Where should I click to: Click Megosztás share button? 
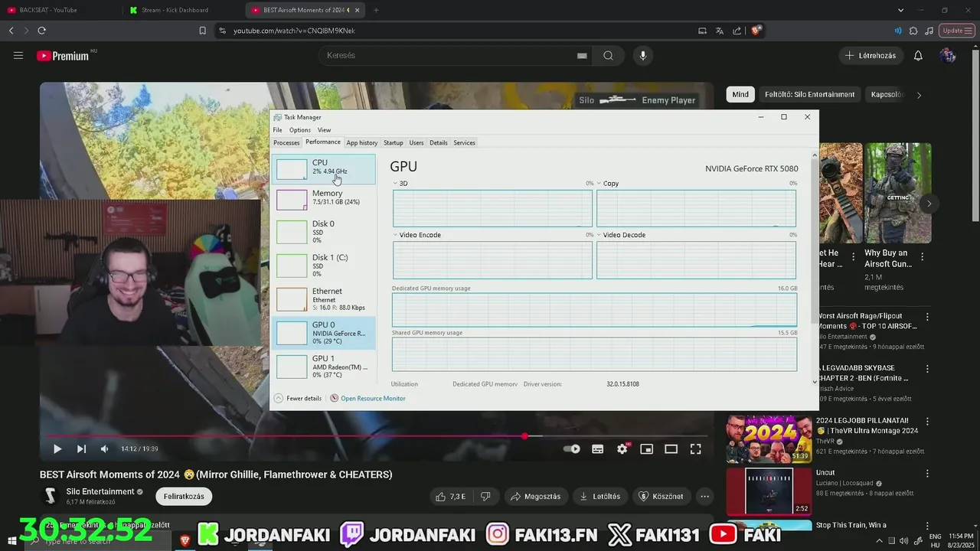click(x=535, y=496)
